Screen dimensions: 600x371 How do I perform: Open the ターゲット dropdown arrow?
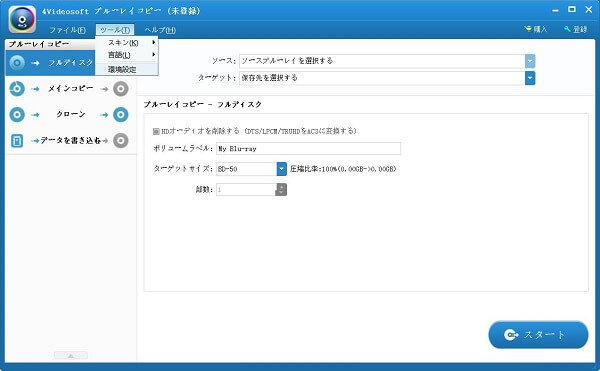(530, 78)
